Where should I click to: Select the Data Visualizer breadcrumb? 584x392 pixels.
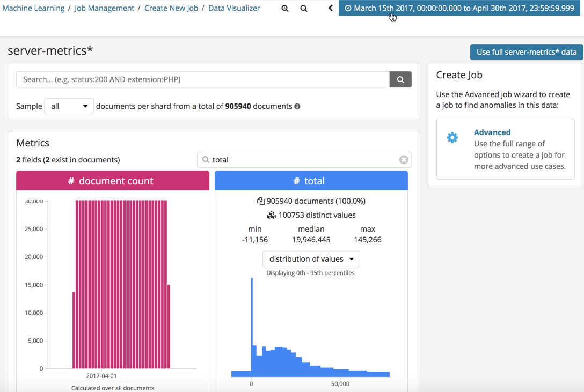point(234,8)
